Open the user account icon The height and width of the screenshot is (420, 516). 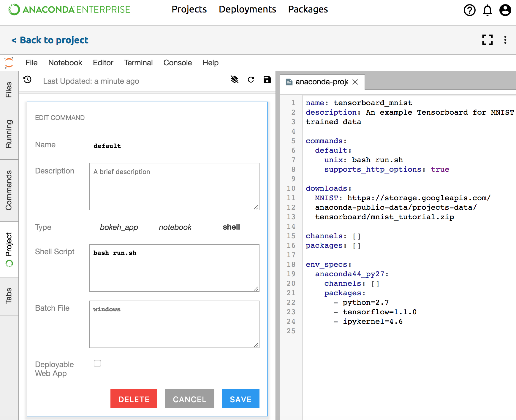505,10
